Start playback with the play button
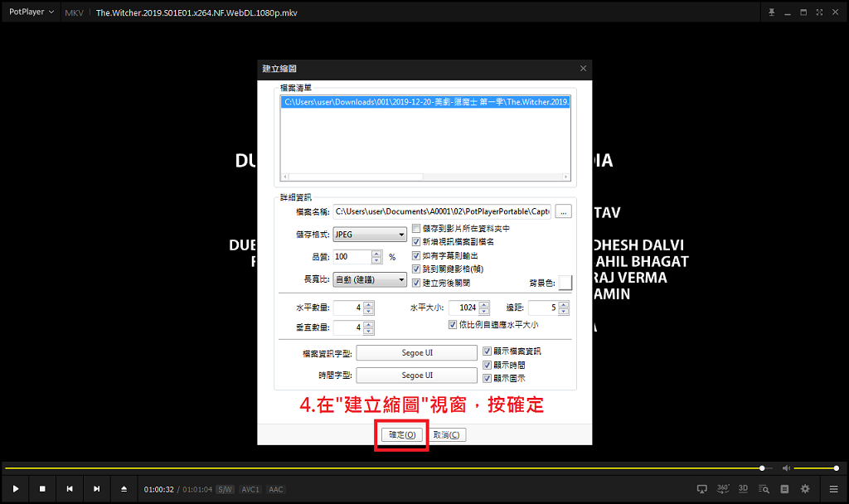 (16, 489)
